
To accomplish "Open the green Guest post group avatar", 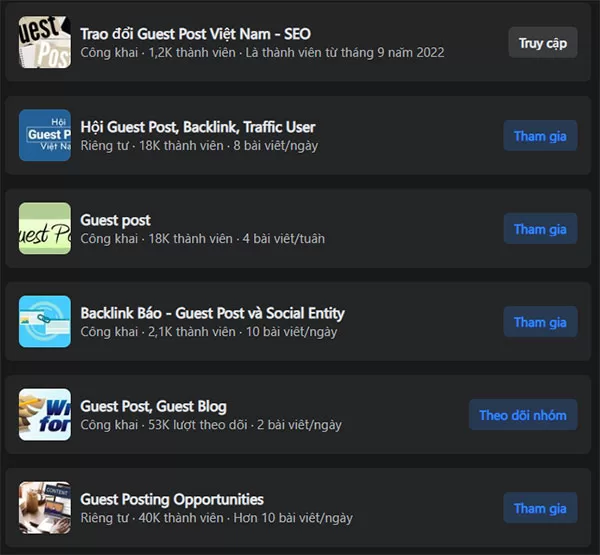I will click(x=45, y=229).
